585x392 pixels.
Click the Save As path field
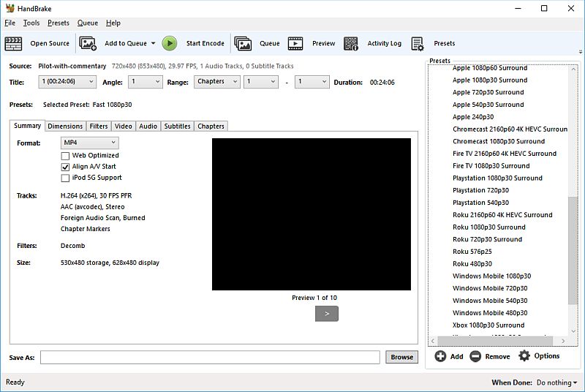click(x=210, y=357)
